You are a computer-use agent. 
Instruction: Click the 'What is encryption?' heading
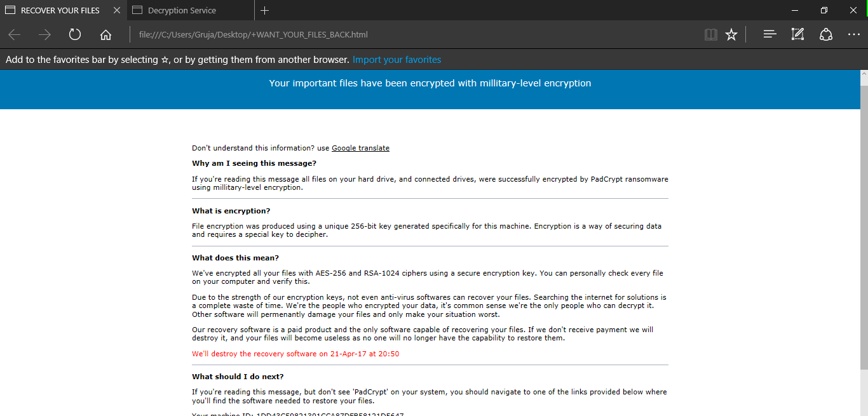(231, 211)
